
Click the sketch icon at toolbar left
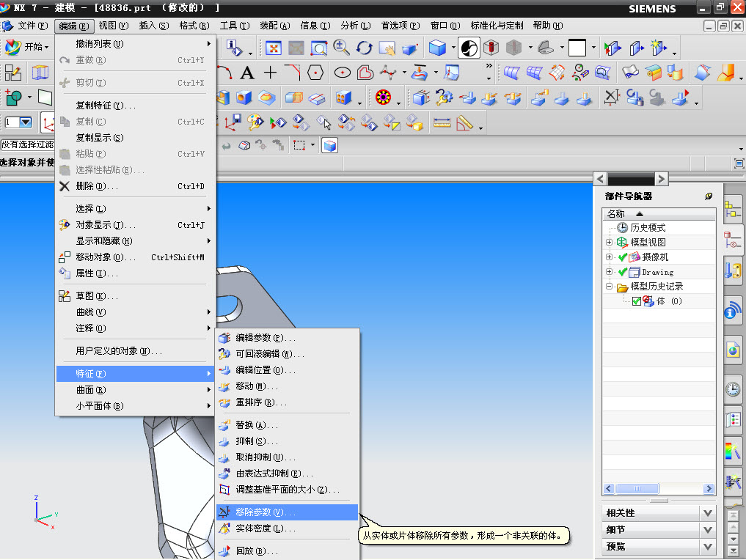pos(13,73)
